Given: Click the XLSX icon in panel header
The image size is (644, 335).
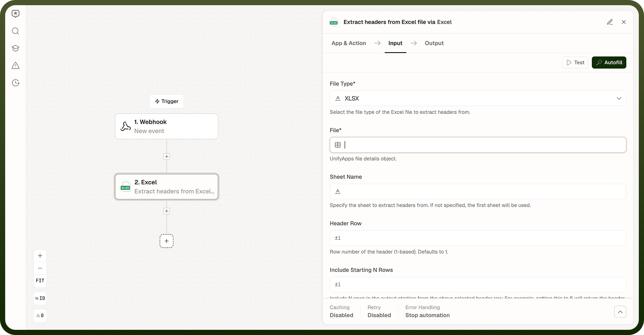Looking at the screenshot, I should click(334, 22).
